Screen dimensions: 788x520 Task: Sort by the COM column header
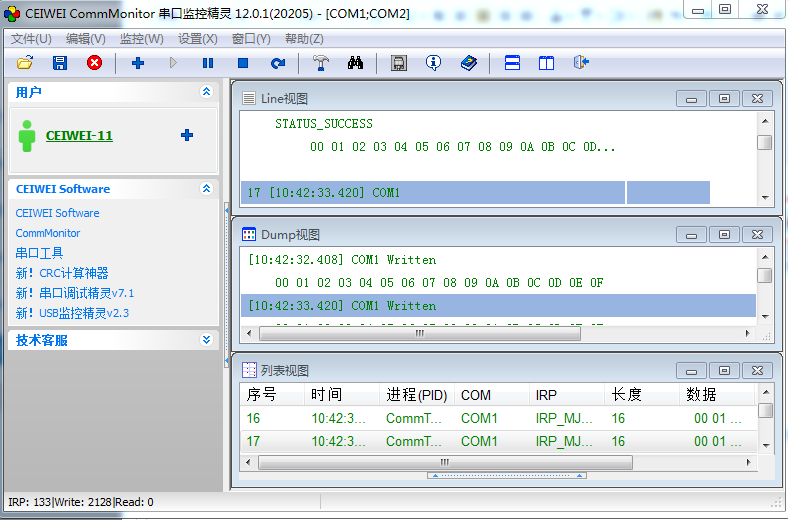[491, 395]
